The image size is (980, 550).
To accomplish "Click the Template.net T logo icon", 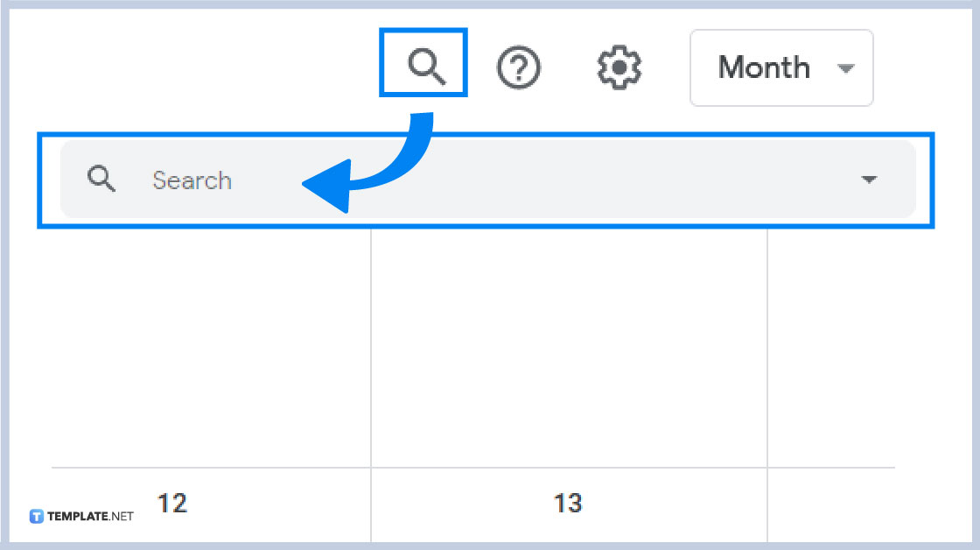I will 38,515.
